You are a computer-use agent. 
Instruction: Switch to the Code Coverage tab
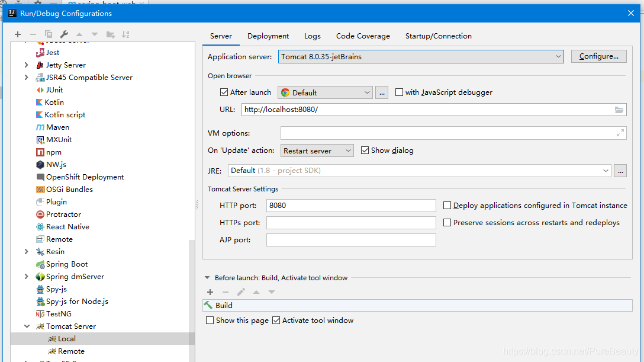pos(363,36)
